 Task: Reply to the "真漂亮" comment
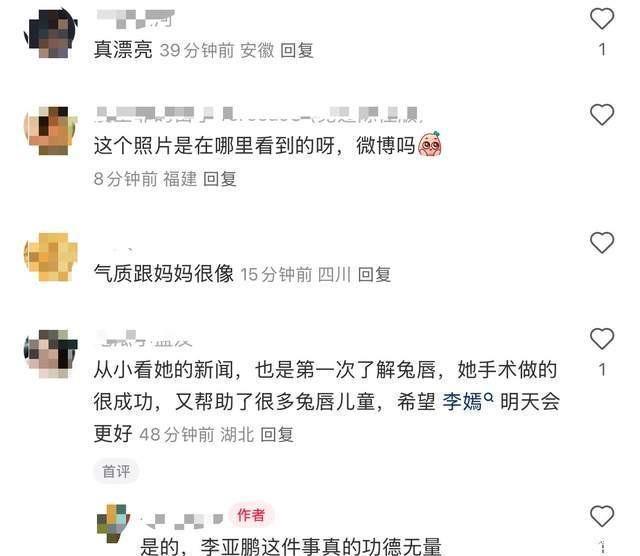(x=297, y=51)
